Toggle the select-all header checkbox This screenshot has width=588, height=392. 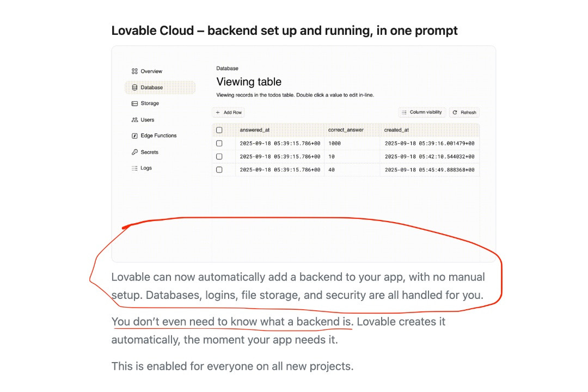point(219,130)
